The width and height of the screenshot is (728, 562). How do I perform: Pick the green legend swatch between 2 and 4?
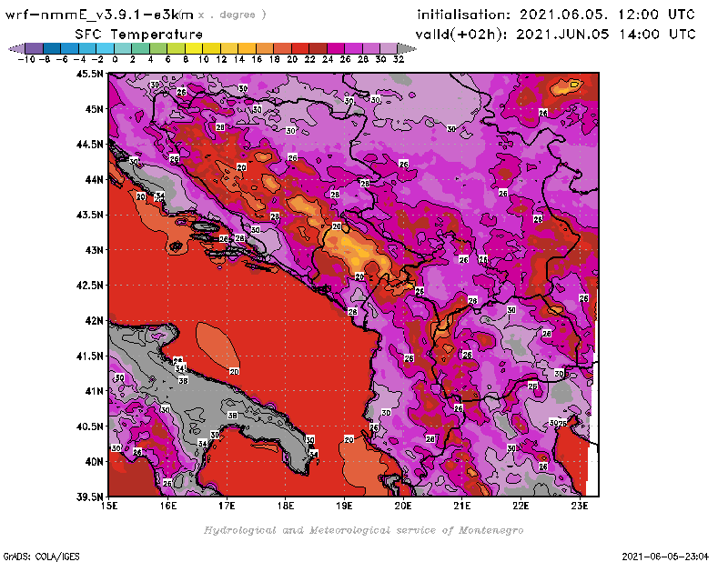140,48
